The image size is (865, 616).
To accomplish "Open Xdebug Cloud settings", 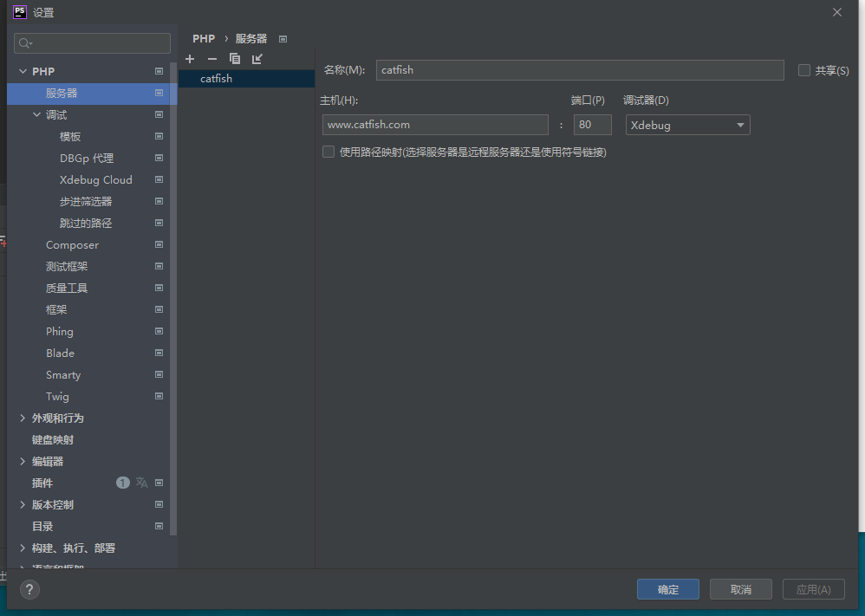I will tap(96, 180).
